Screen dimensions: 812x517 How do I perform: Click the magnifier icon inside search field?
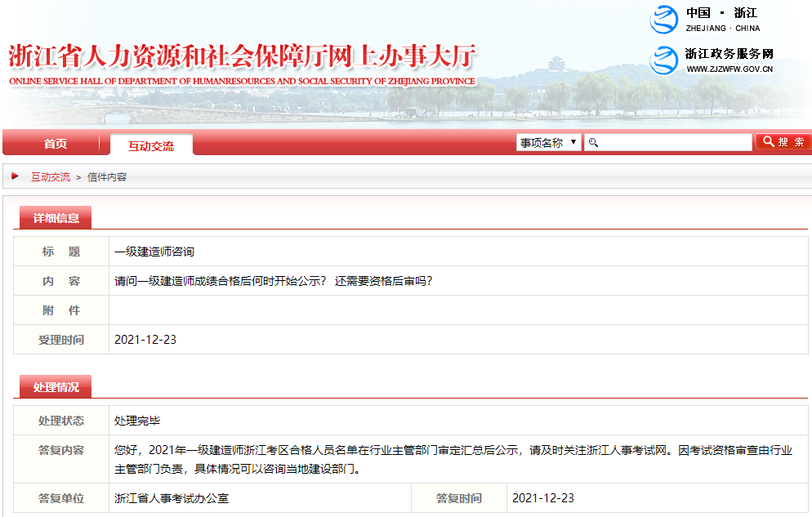(x=594, y=143)
